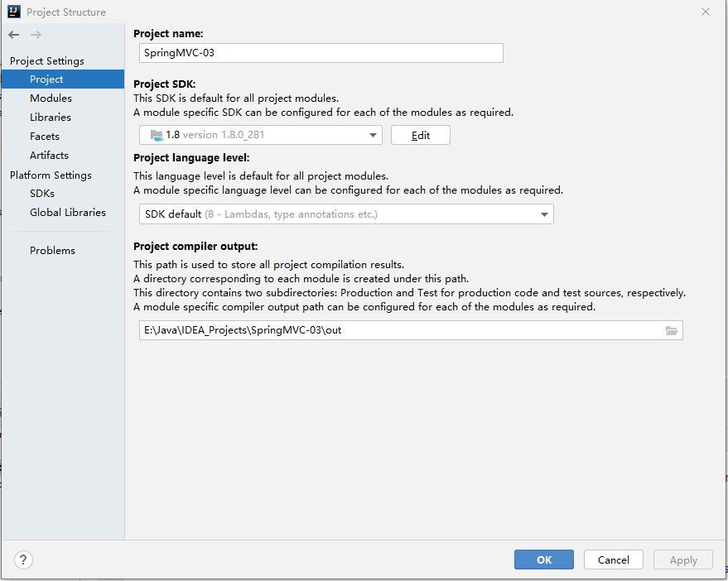Open the Project SDK dropdown
The width and height of the screenshot is (728, 581).
point(374,135)
